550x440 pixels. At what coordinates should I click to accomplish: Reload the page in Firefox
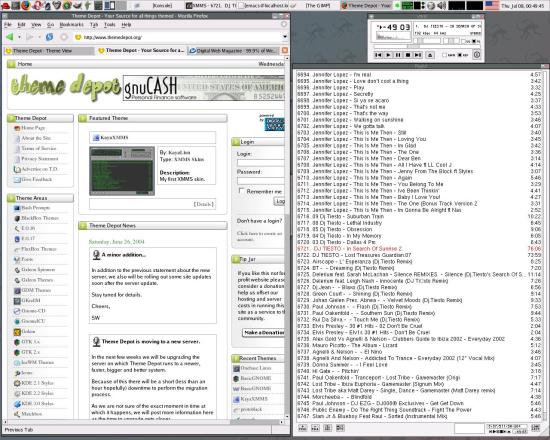coord(49,37)
